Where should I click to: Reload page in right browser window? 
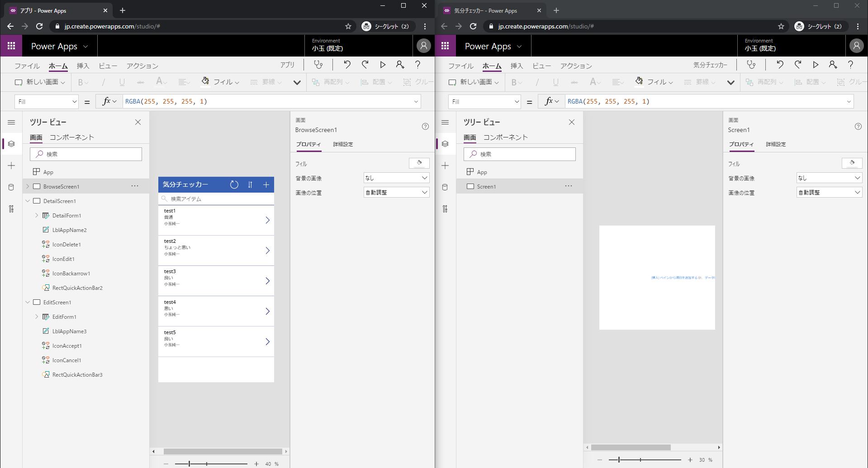(x=473, y=26)
